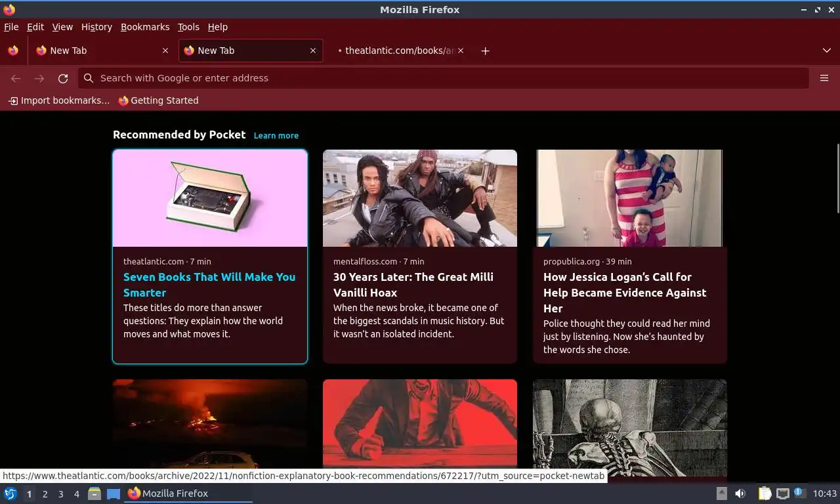
Task: Close the theatlantic.com tab
Action: 461,51
